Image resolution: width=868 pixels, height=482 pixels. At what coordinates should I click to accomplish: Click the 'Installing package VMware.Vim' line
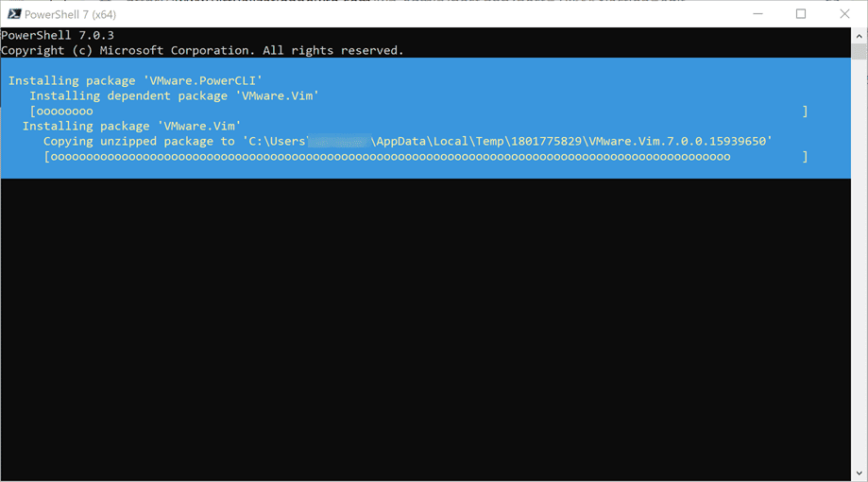(x=132, y=126)
